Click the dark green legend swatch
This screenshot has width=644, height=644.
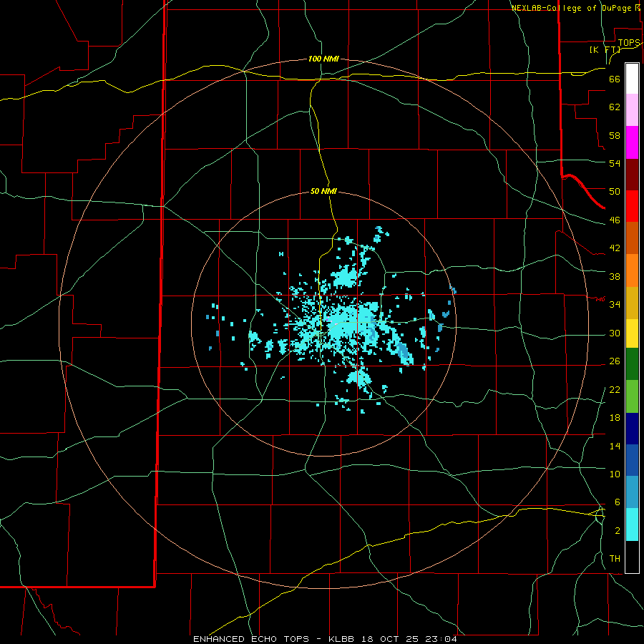[x=632, y=364]
